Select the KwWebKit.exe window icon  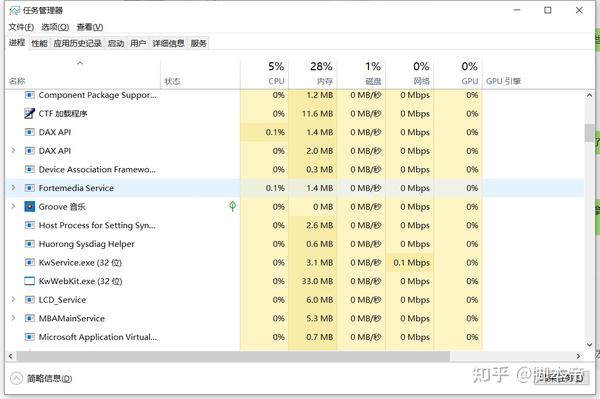[29, 281]
